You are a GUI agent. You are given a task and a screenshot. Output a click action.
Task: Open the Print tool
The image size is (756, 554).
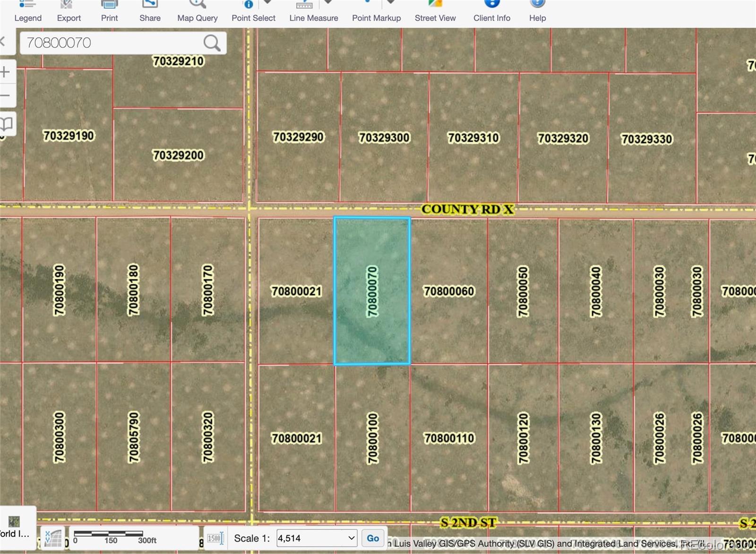[x=109, y=7]
